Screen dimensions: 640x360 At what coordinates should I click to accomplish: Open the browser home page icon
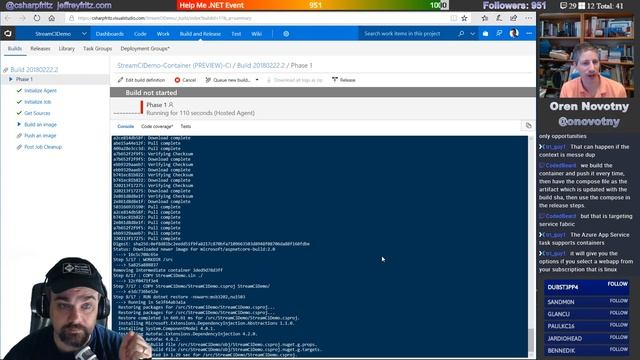click(51, 18)
